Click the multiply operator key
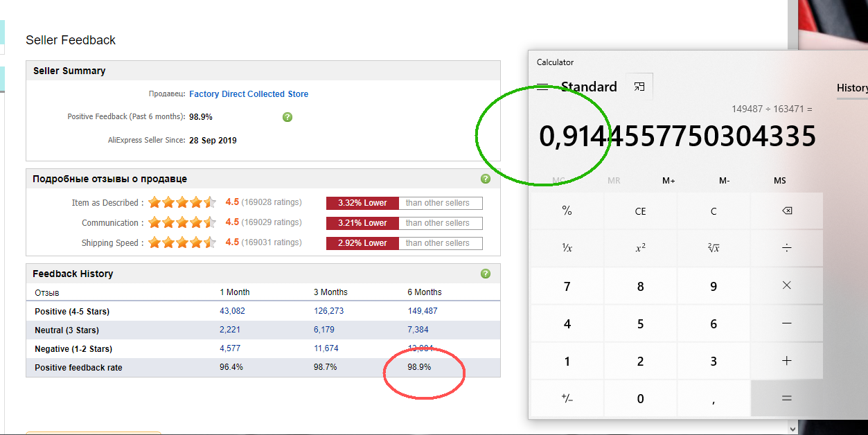This screenshot has height=435, width=868. coord(786,285)
